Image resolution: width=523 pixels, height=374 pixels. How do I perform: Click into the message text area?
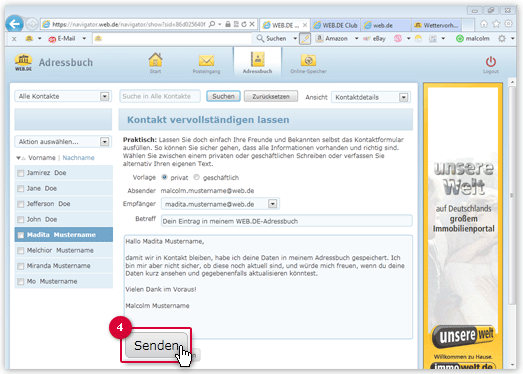[268, 287]
